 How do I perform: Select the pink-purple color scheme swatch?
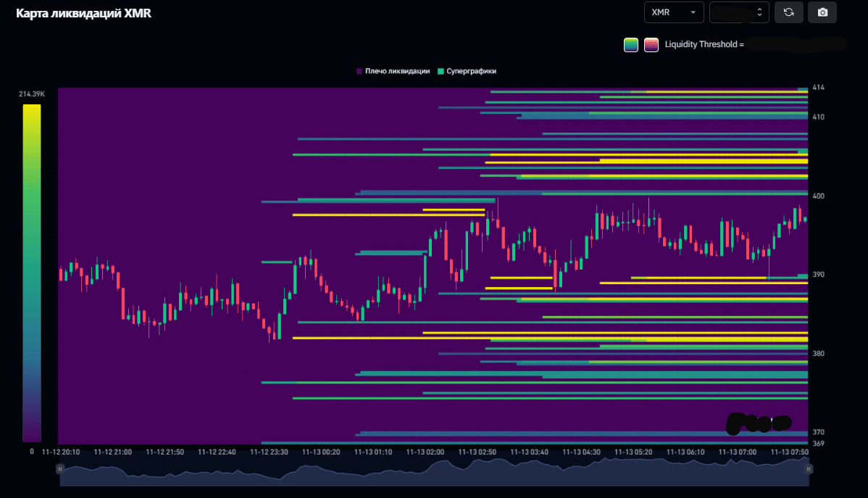651,44
